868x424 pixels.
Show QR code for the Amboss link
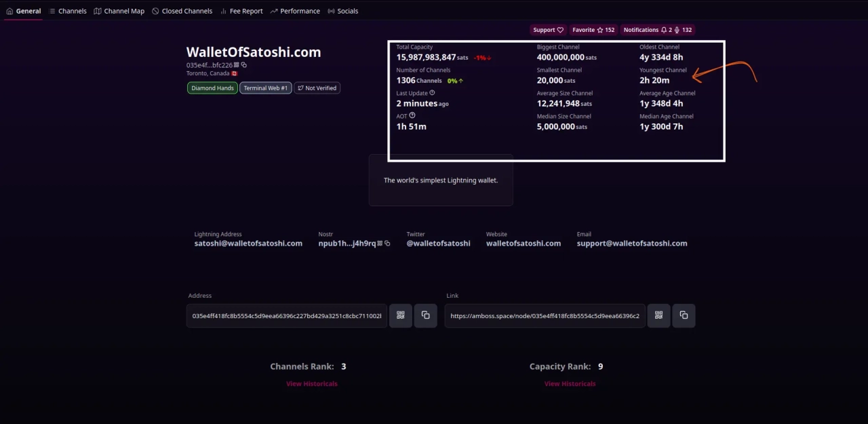coord(658,315)
